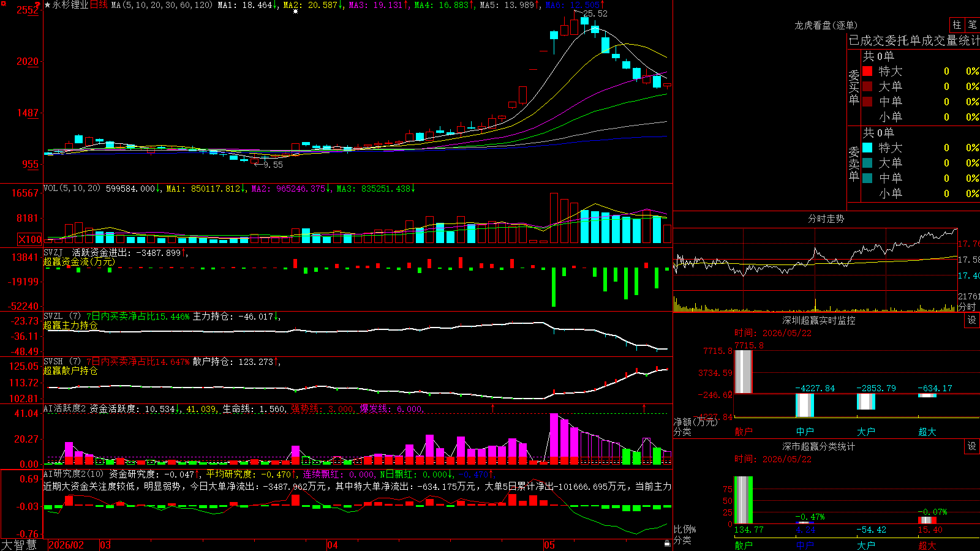Select the 05 month marker on timeline
Screen dimensions: 980x551
click(549, 545)
